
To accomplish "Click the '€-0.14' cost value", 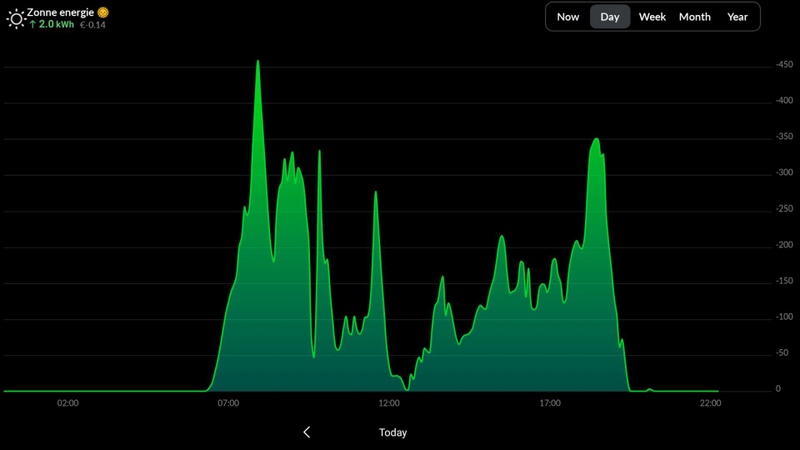I will click(92, 24).
